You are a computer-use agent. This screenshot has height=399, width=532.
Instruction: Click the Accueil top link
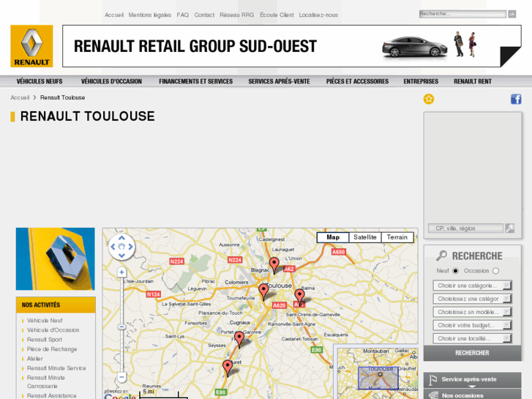(114, 15)
